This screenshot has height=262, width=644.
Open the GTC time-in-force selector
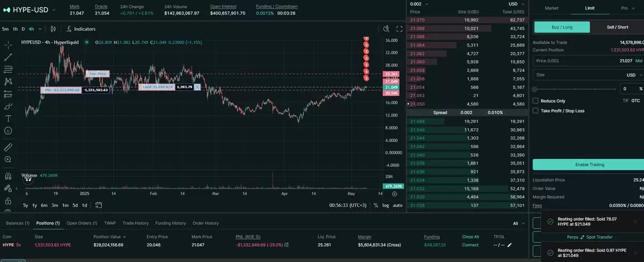click(x=635, y=101)
